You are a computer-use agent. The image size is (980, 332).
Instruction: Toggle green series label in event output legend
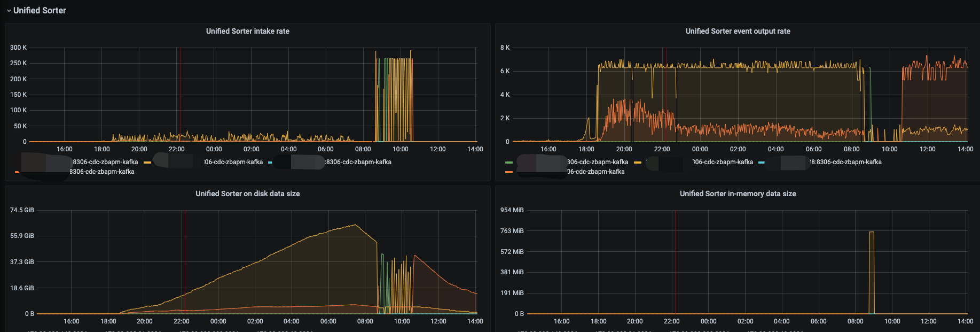(597, 162)
